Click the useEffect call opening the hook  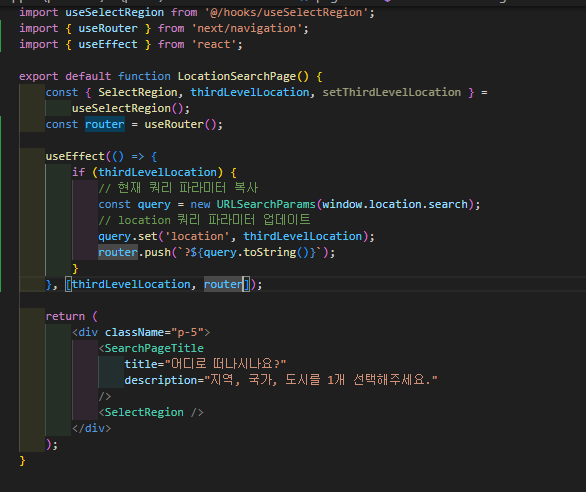coord(75,156)
